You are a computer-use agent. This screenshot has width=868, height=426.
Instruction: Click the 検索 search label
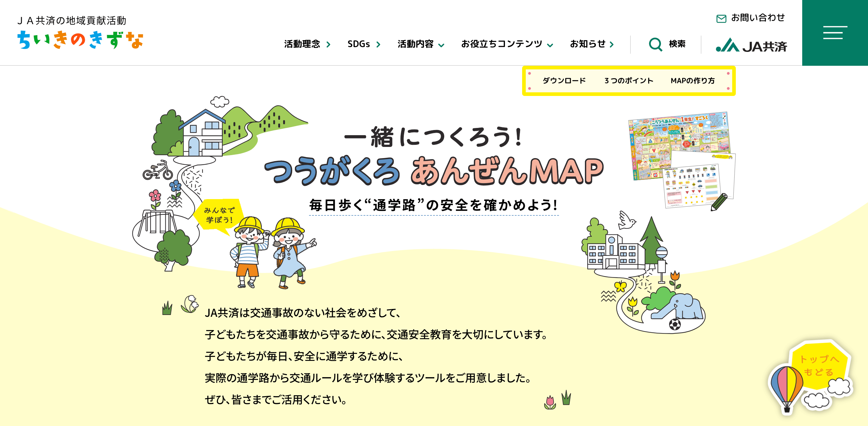[677, 44]
